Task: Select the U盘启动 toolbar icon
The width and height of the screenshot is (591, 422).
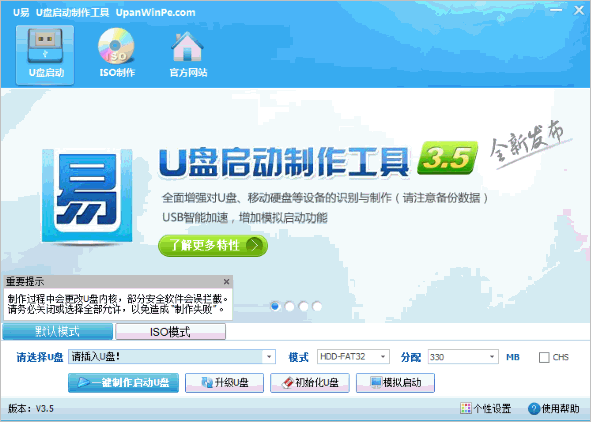Action: pyautogui.click(x=45, y=55)
